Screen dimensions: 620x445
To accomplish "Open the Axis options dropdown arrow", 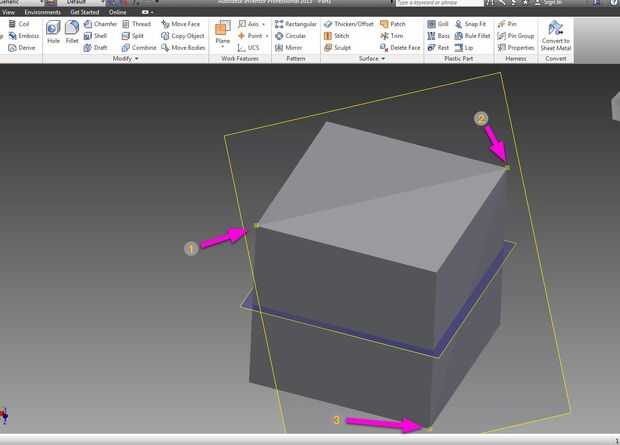I will point(263,25).
